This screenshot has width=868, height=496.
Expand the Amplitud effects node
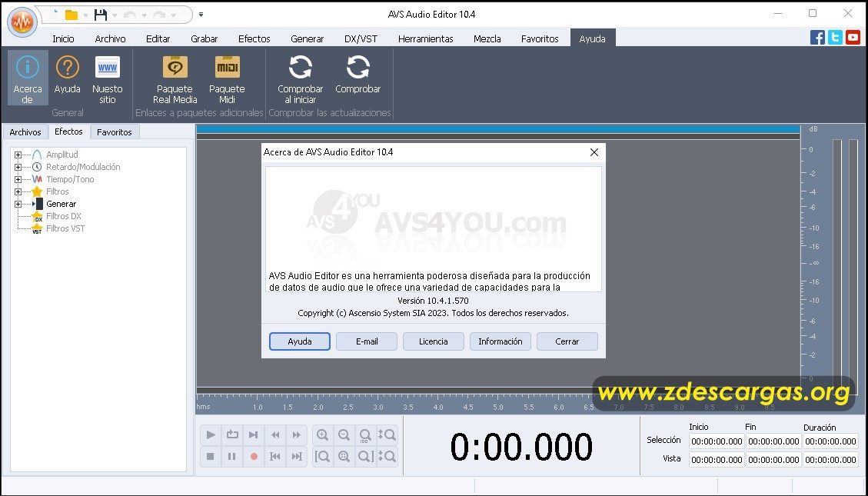18,155
